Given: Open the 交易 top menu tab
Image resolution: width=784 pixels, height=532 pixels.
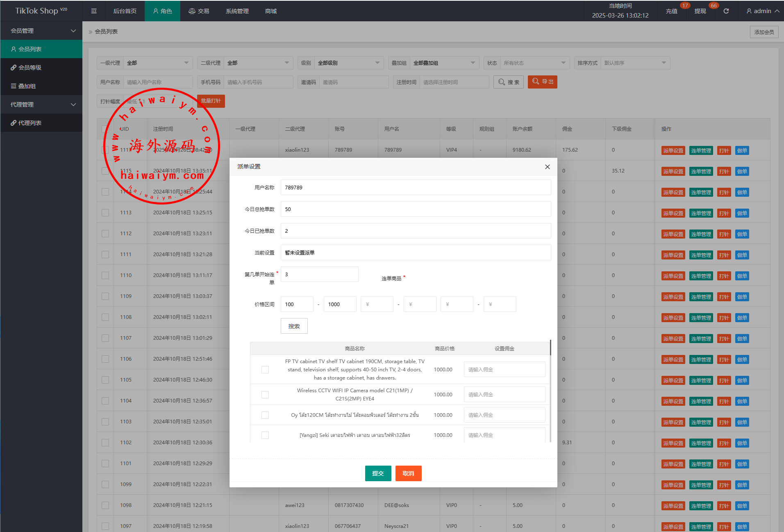Looking at the screenshot, I should point(199,11).
